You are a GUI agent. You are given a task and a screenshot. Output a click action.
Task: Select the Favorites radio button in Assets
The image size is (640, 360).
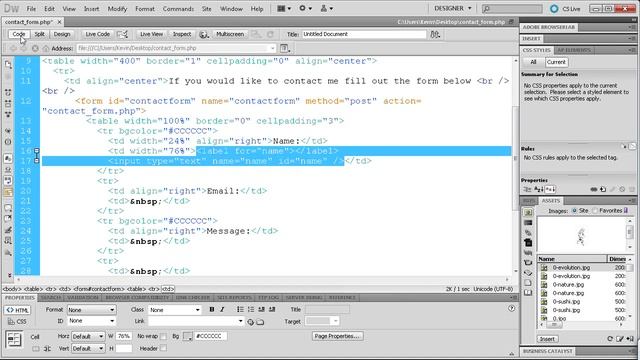point(595,211)
